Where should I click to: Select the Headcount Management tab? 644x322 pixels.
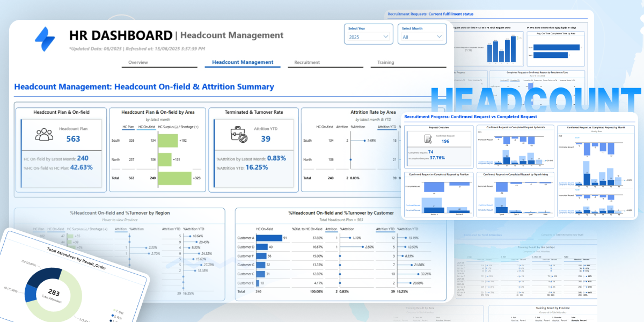243,63
